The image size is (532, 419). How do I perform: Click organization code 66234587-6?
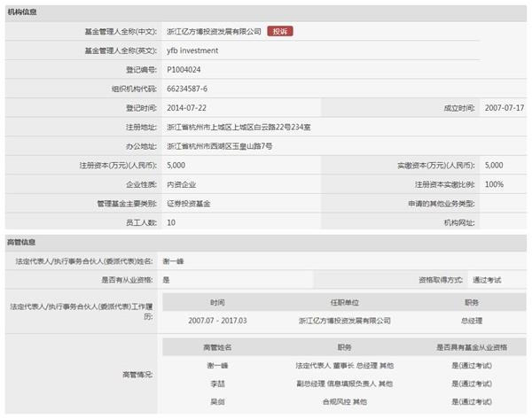pos(187,89)
